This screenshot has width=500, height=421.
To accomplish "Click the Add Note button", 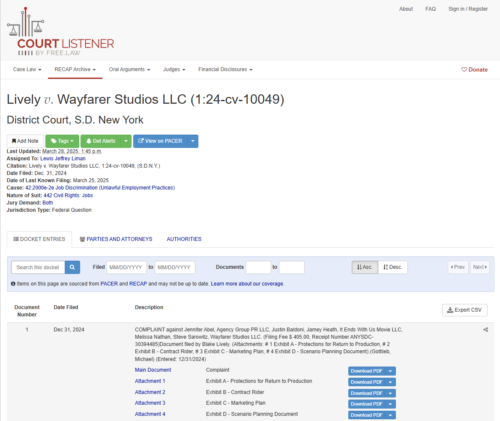I will coord(25,141).
